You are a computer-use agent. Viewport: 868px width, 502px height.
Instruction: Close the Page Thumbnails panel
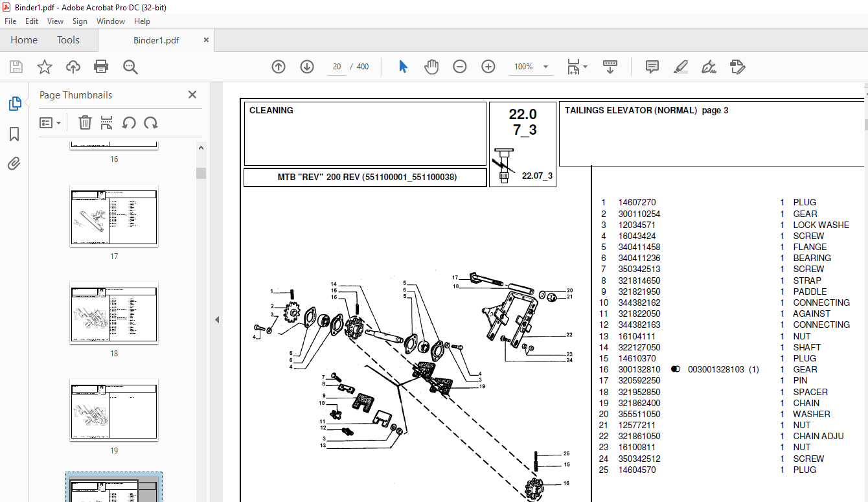192,95
